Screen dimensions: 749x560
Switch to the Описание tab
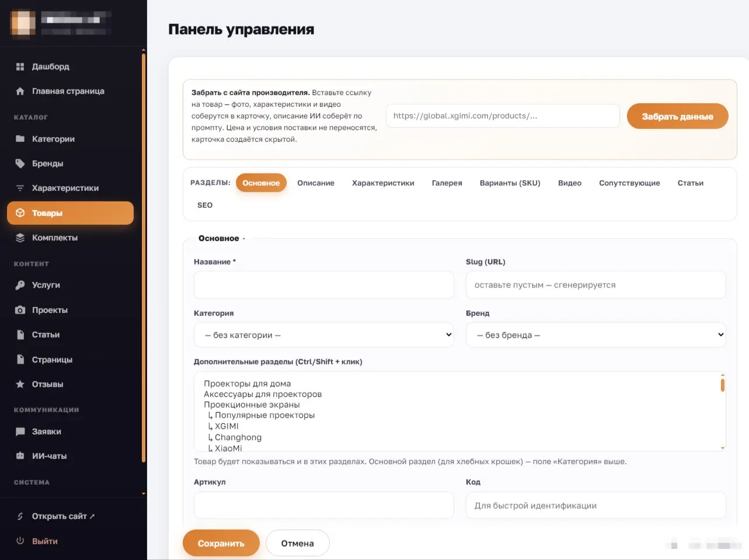316,183
